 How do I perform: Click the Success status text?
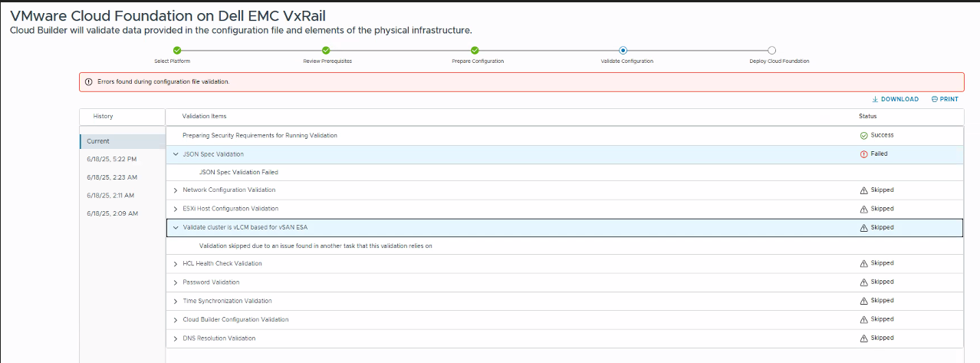pyautogui.click(x=882, y=135)
